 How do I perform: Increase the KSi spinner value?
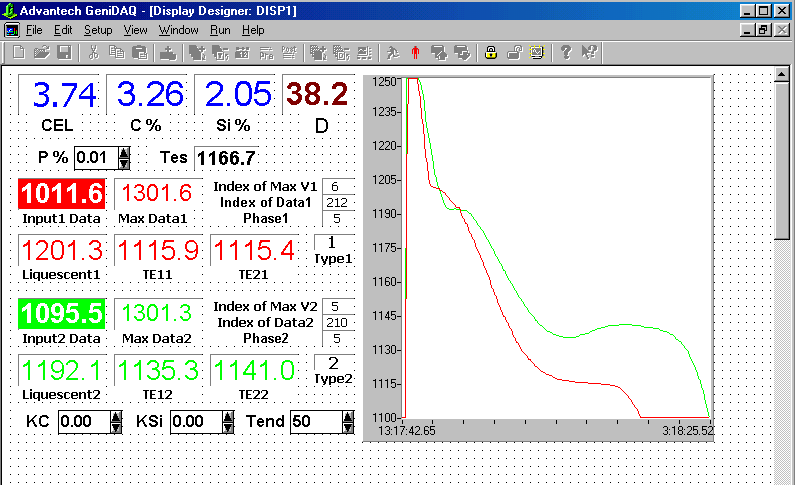(x=228, y=417)
